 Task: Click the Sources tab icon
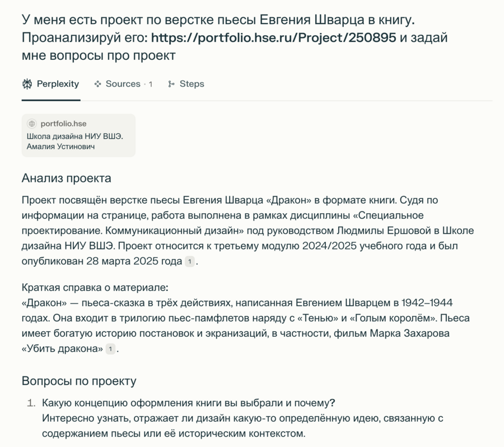click(98, 84)
